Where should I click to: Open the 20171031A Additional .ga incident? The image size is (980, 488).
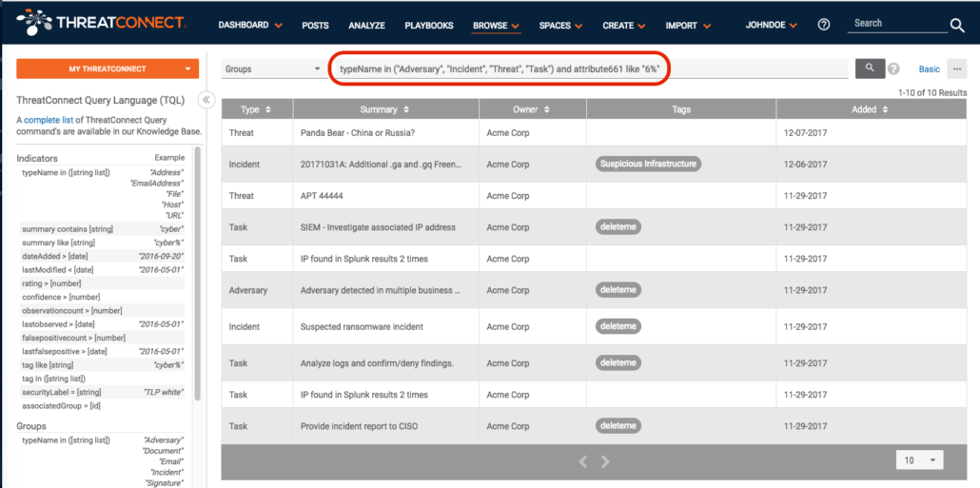(x=382, y=165)
